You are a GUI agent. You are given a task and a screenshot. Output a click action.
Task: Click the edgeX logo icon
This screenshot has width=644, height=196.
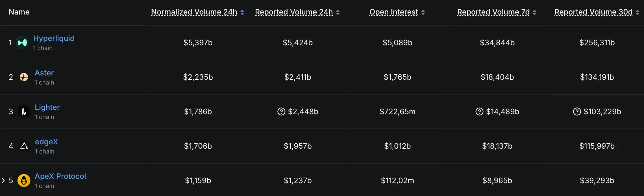(x=24, y=146)
